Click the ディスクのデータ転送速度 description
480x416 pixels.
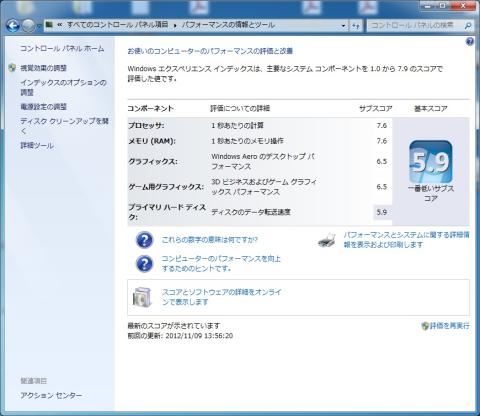coord(251,212)
